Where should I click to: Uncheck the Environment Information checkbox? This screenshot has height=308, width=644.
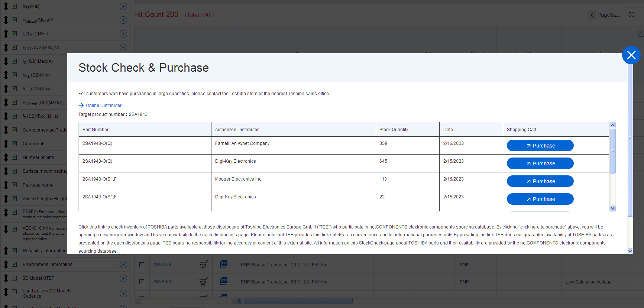coord(14,265)
